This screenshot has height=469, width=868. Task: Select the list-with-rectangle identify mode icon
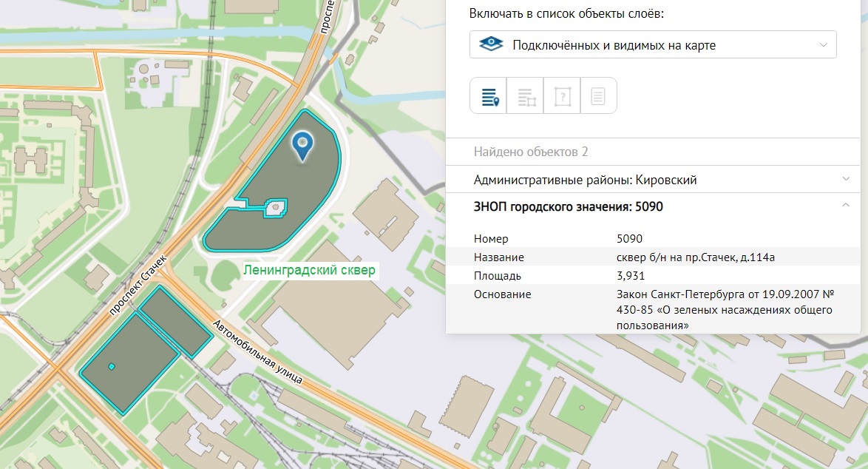click(x=526, y=96)
